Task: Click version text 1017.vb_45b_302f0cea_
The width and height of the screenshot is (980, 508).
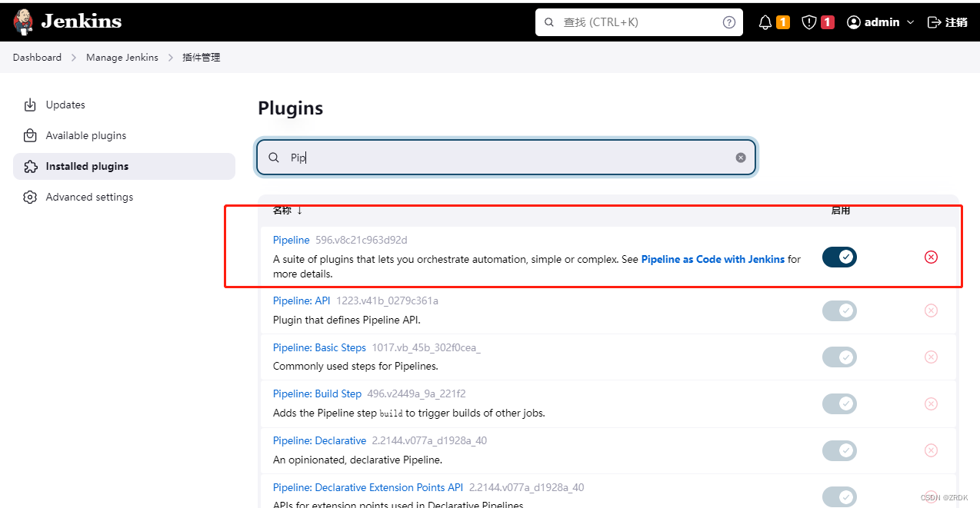Action: 426,347
